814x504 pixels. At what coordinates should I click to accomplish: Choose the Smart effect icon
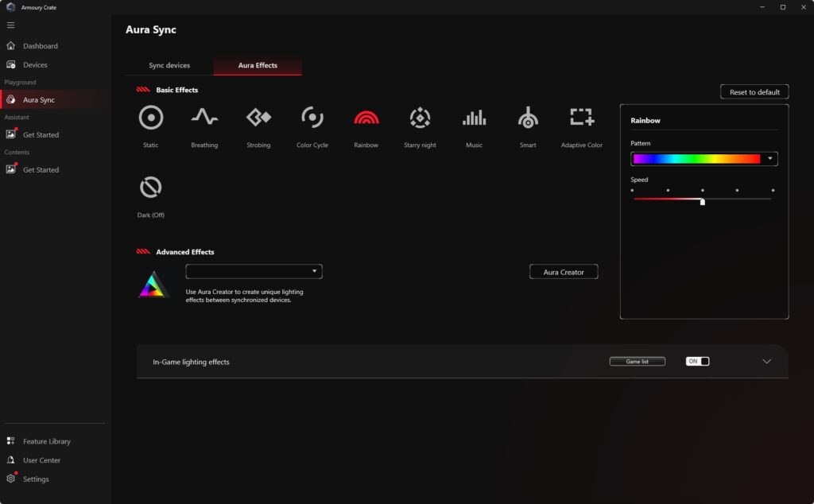pyautogui.click(x=528, y=118)
